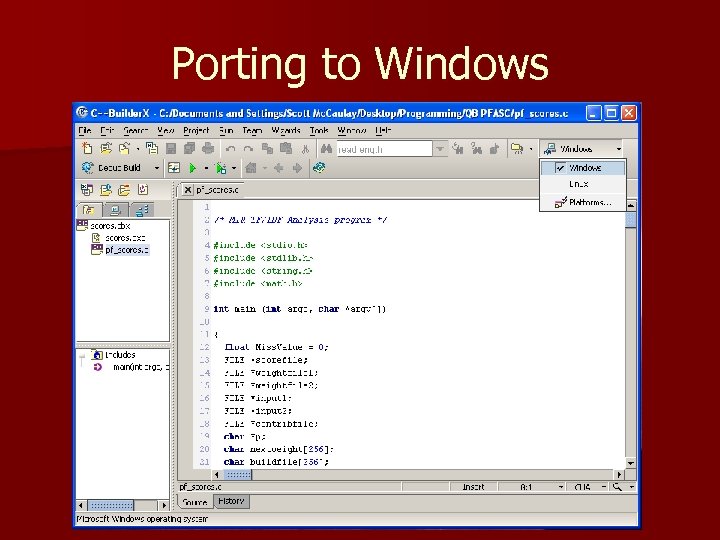
Task: Click the Print toolbar icon
Action: click(208, 148)
